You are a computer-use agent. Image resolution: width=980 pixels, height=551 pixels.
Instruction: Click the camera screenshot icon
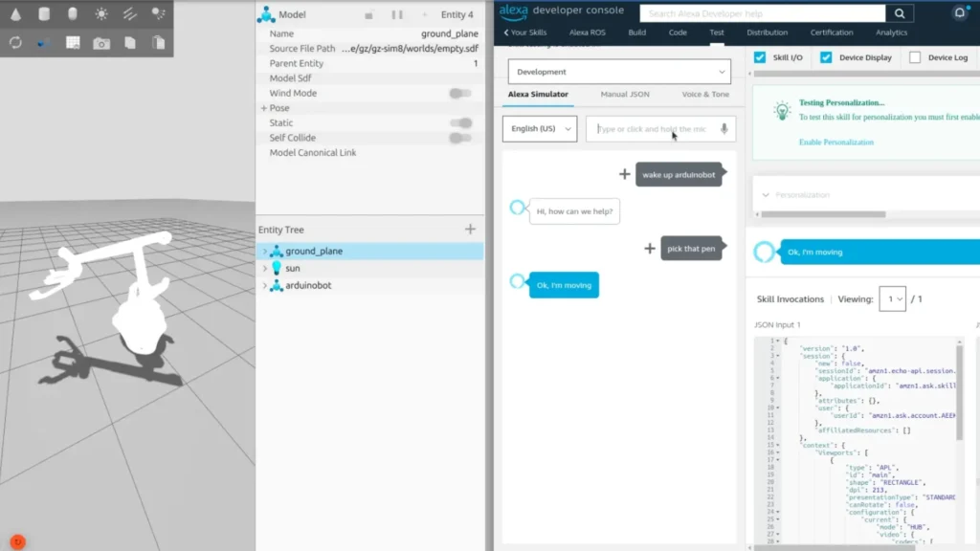click(100, 43)
